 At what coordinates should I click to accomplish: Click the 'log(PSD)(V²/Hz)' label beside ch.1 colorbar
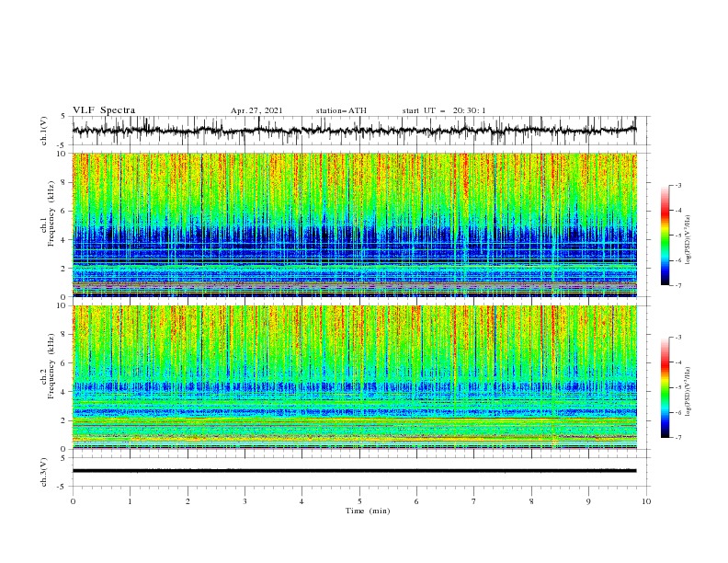688,240
